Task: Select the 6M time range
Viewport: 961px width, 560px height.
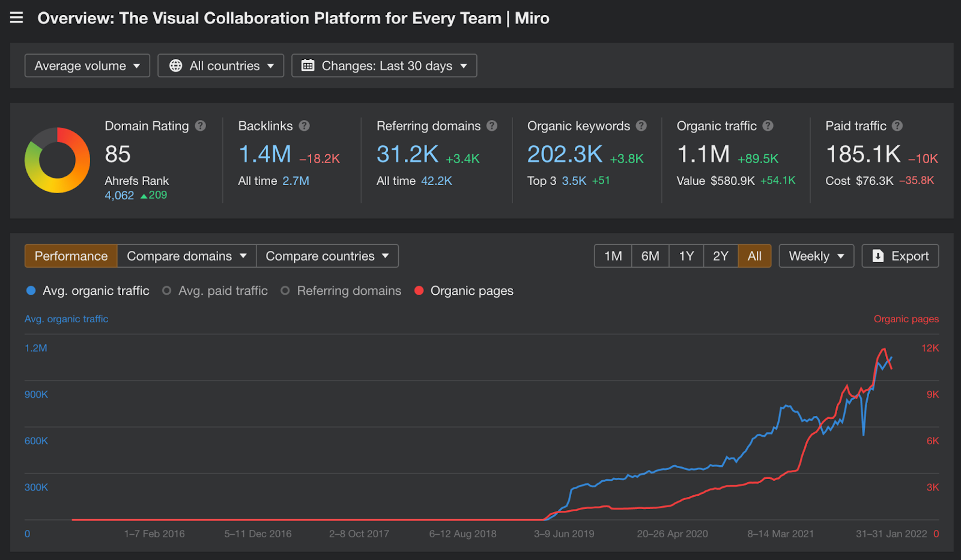Action: coord(650,256)
